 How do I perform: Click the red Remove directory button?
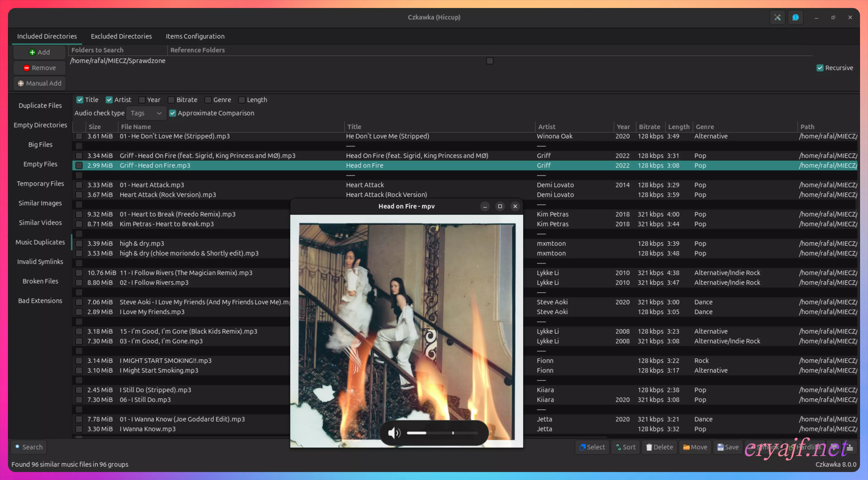click(x=39, y=68)
